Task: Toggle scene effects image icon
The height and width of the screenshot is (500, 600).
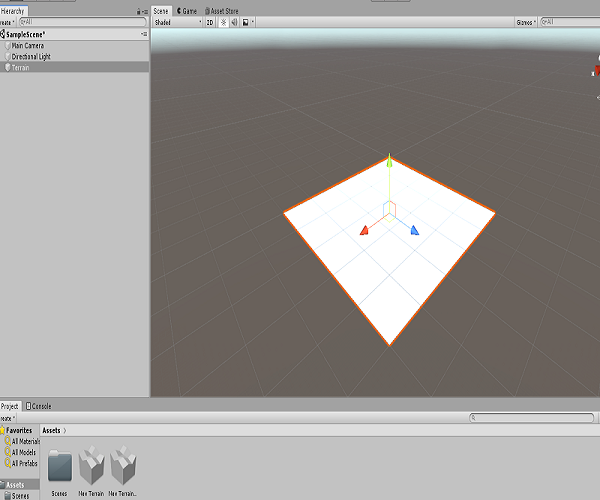Action: 246,23
